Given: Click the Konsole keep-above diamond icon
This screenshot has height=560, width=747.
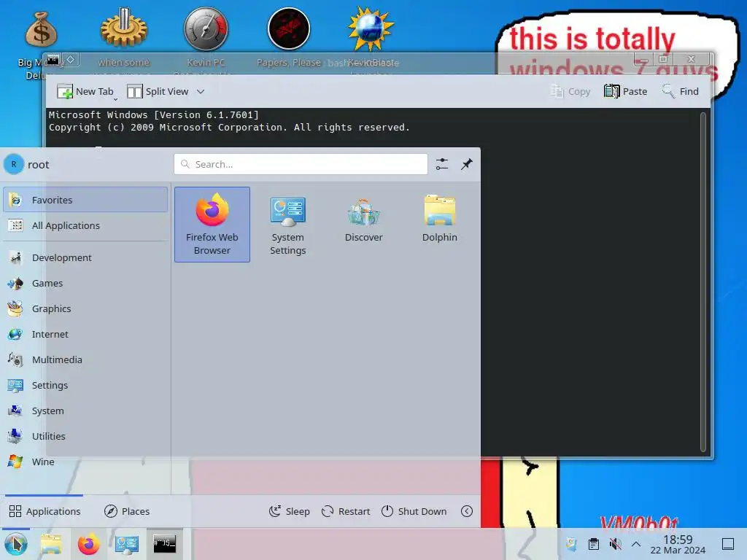Looking at the screenshot, I should [71, 60].
